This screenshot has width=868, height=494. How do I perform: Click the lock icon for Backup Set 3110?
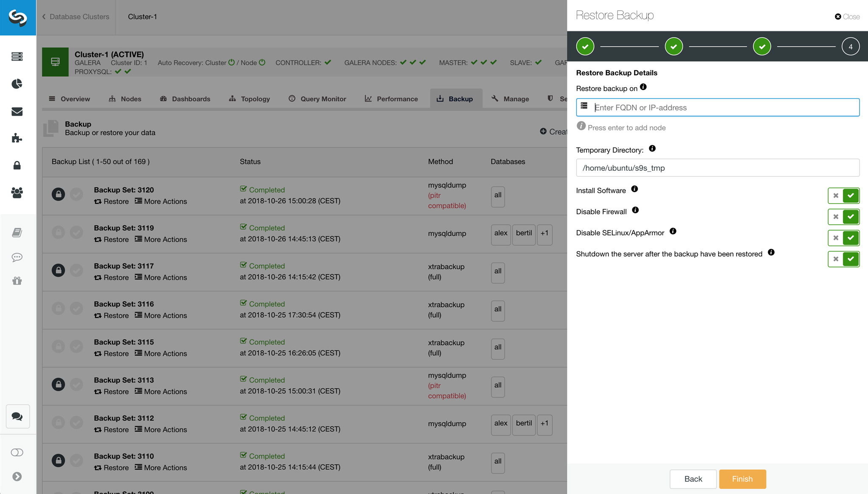58,460
